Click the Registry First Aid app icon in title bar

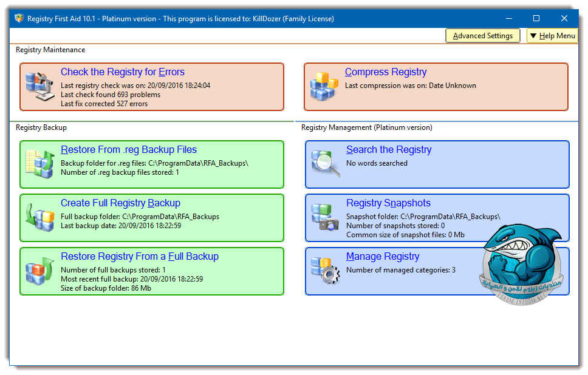pyautogui.click(x=19, y=18)
